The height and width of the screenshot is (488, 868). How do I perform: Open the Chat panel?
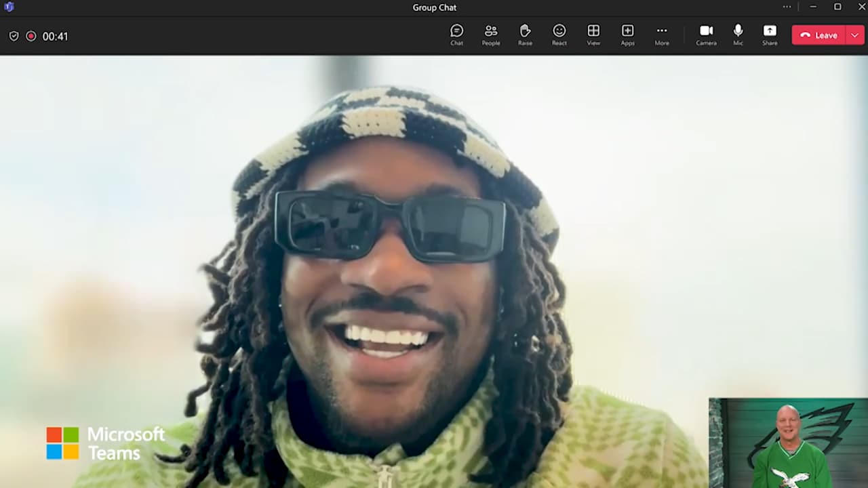tap(456, 35)
